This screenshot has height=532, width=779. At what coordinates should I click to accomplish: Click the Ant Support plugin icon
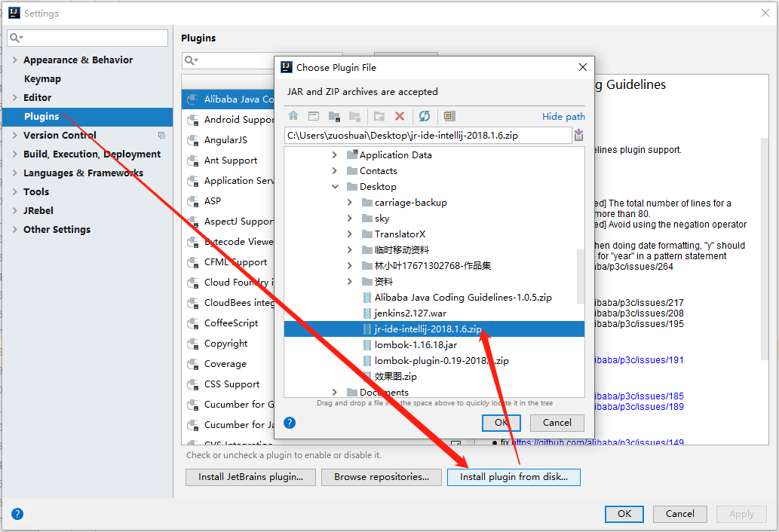pos(193,161)
